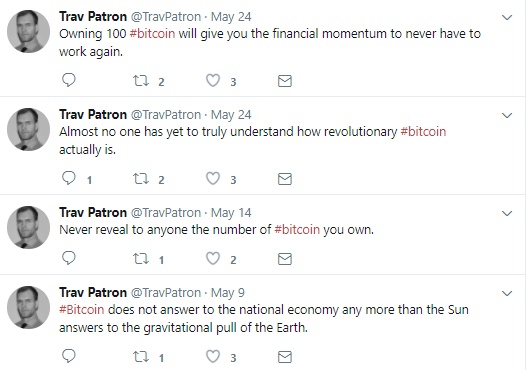Image resolution: width=526 pixels, height=370 pixels.
Task: Open the chevron menu on the first May 24 tweet
Action: (x=507, y=17)
